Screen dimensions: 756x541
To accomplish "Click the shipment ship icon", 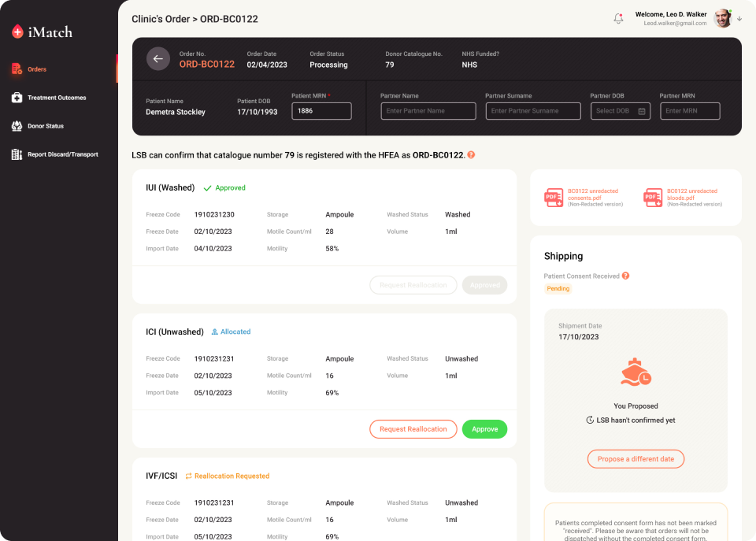I will tap(636, 372).
